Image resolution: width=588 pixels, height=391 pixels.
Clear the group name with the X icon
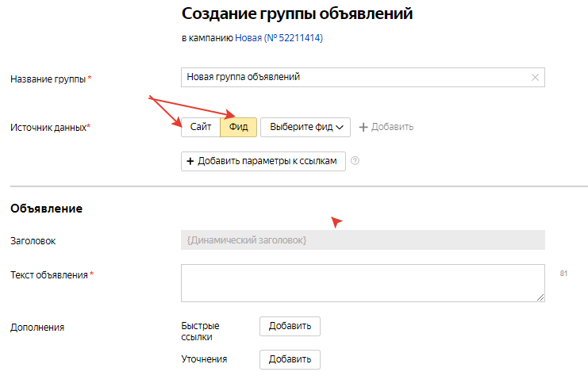[535, 78]
